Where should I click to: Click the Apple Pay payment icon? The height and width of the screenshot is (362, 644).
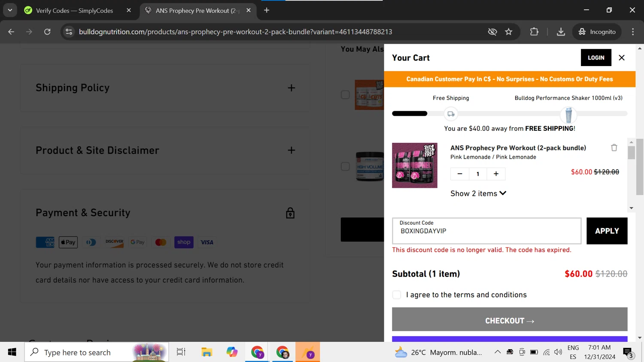(x=68, y=242)
